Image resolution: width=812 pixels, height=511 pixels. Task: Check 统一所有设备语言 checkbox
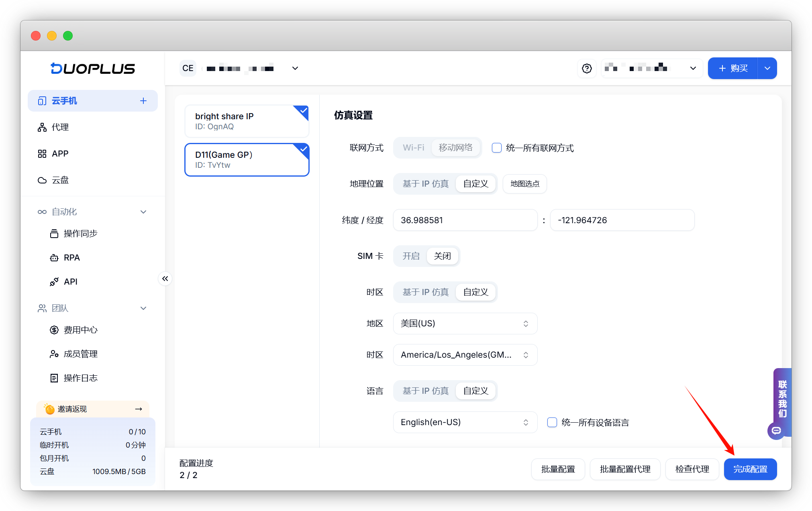pyautogui.click(x=552, y=422)
